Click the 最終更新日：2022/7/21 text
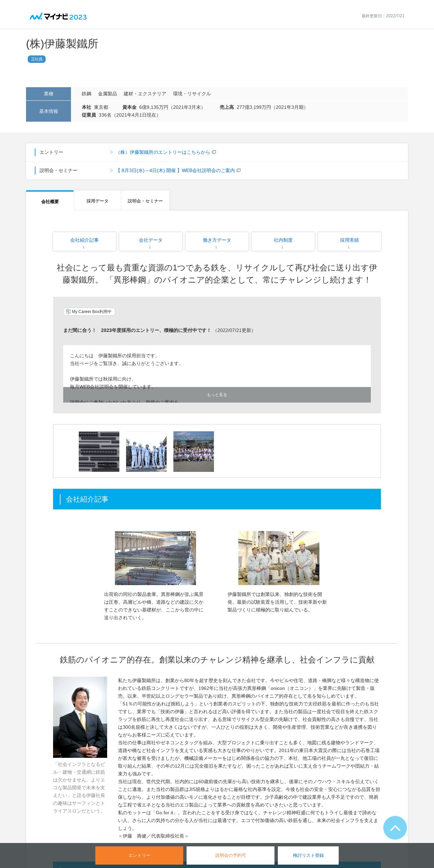The image size is (434, 868). click(383, 16)
